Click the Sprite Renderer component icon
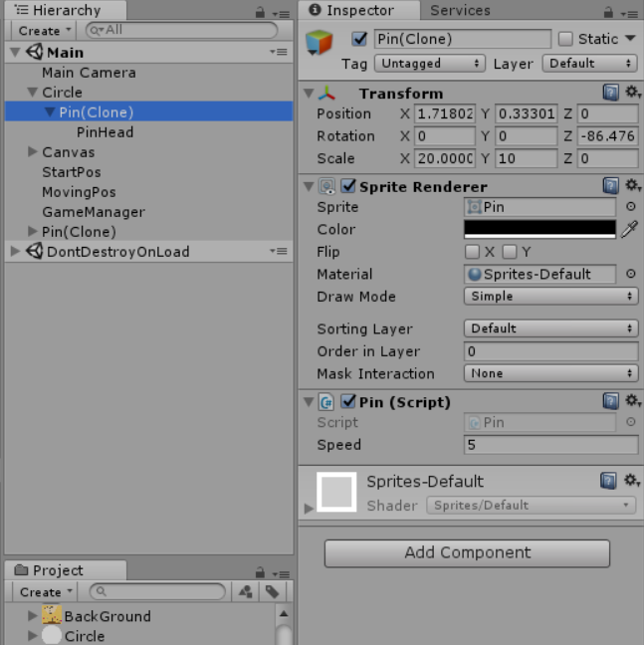The width and height of the screenshot is (644, 645). pos(326,186)
